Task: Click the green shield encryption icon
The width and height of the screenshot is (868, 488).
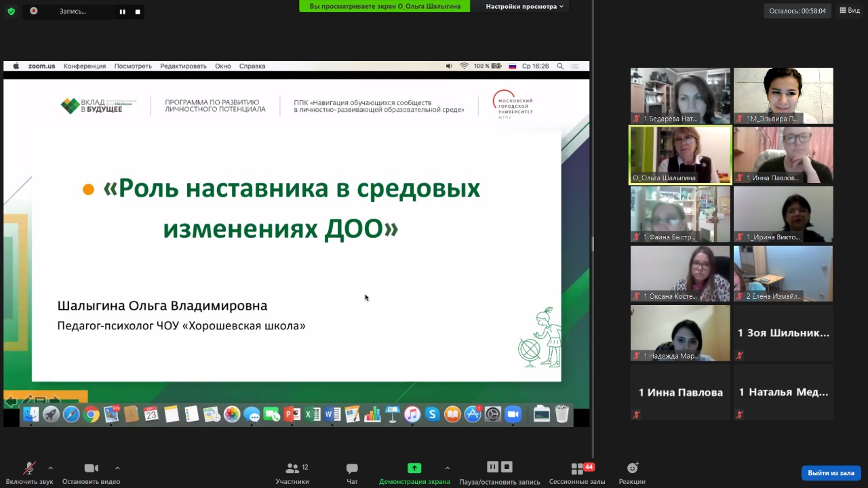Action: pos(11,11)
